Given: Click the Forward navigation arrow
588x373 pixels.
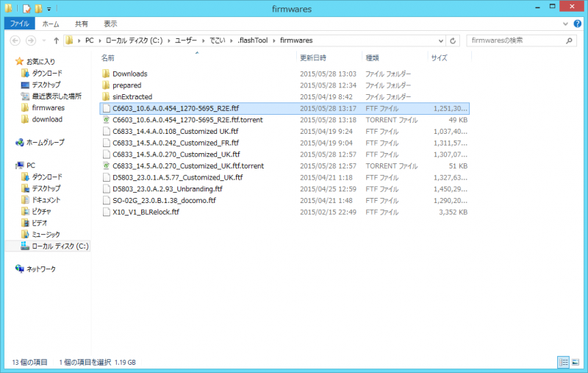Looking at the screenshot, I should point(31,40).
